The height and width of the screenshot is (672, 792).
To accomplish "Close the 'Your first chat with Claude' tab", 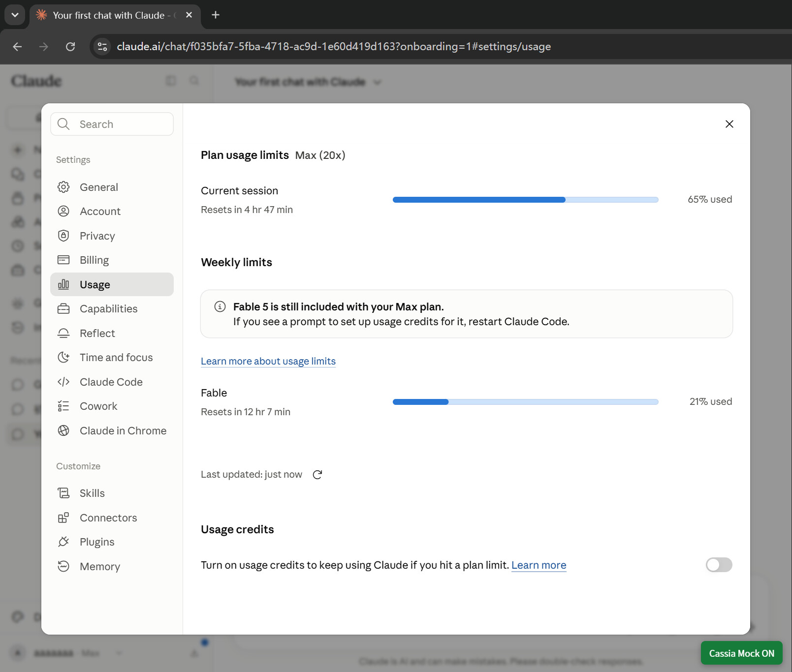I will [189, 15].
